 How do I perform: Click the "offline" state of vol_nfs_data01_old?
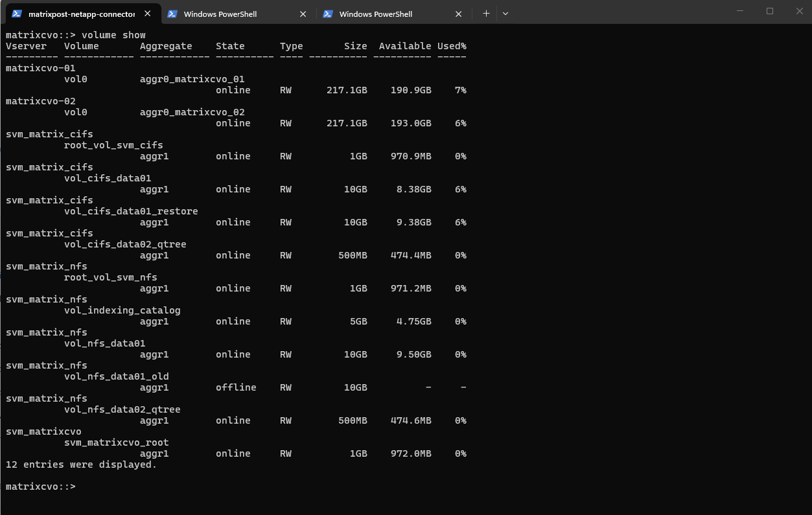pos(236,387)
